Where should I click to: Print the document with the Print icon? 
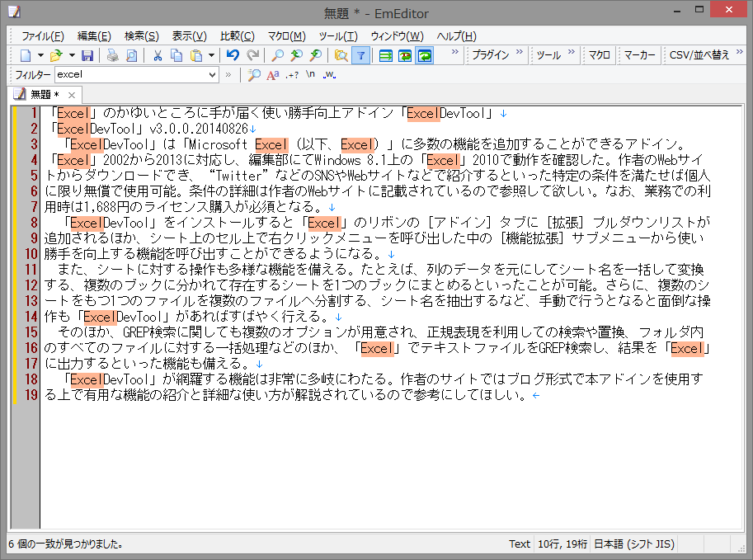[111, 54]
